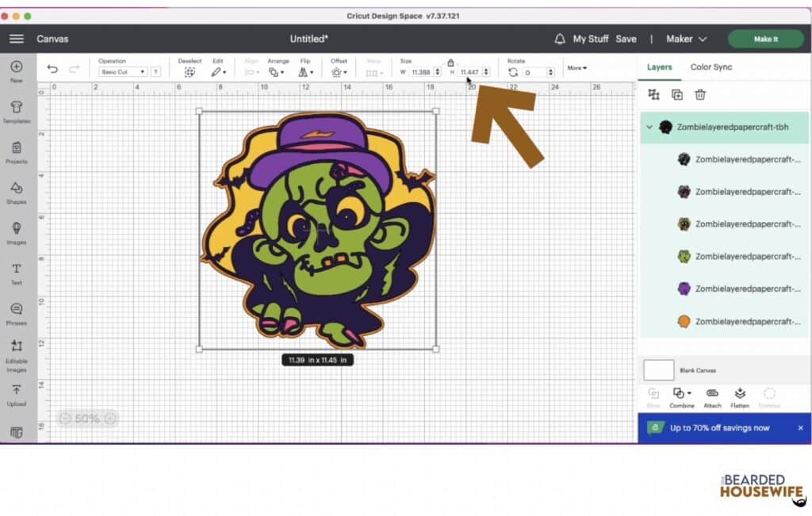Delete the layer using the trash icon

coord(700,94)
